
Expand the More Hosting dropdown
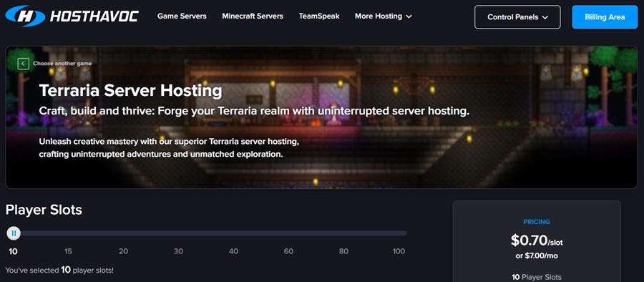pyautogui.click(x=384, y=16)
